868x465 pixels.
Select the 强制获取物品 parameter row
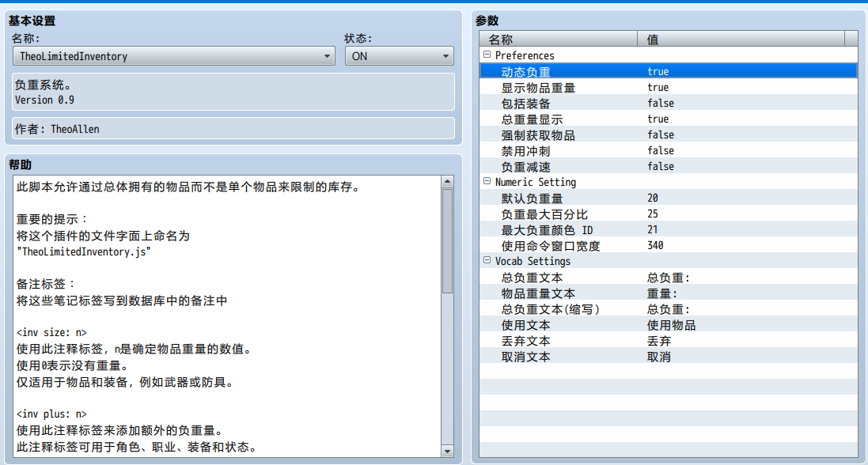668,135
